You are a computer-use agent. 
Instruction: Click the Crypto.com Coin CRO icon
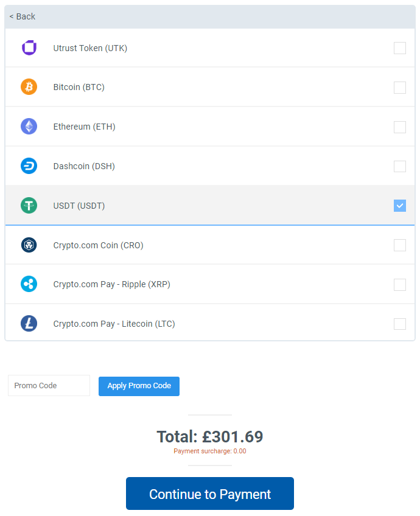[29, 245]
